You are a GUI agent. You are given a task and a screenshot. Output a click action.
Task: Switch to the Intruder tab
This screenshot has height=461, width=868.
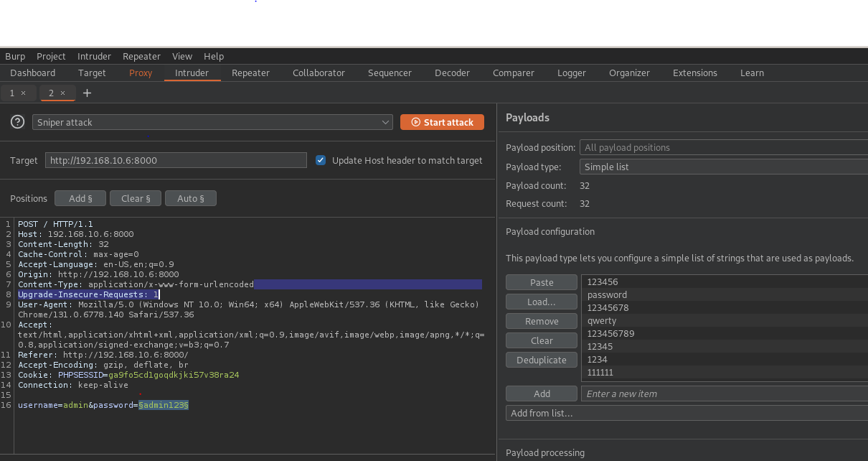(x=192, y=73)
